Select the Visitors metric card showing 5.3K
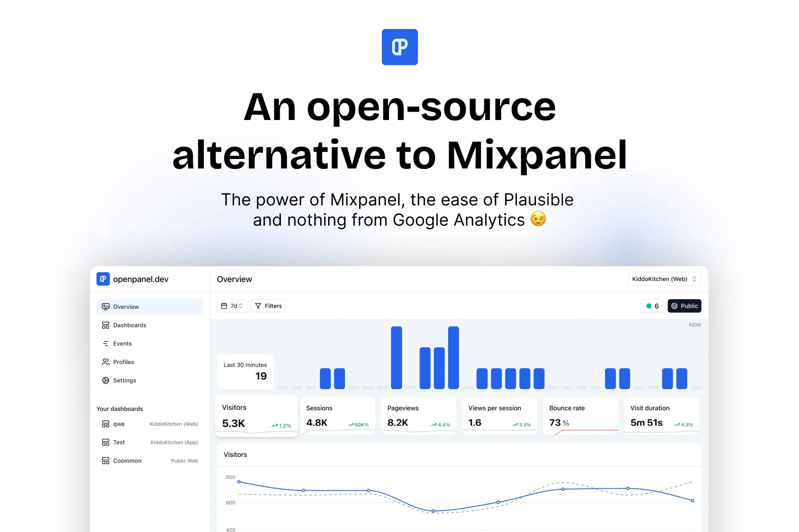Screen dimensions: 799x532 click(x=256, y=415)
